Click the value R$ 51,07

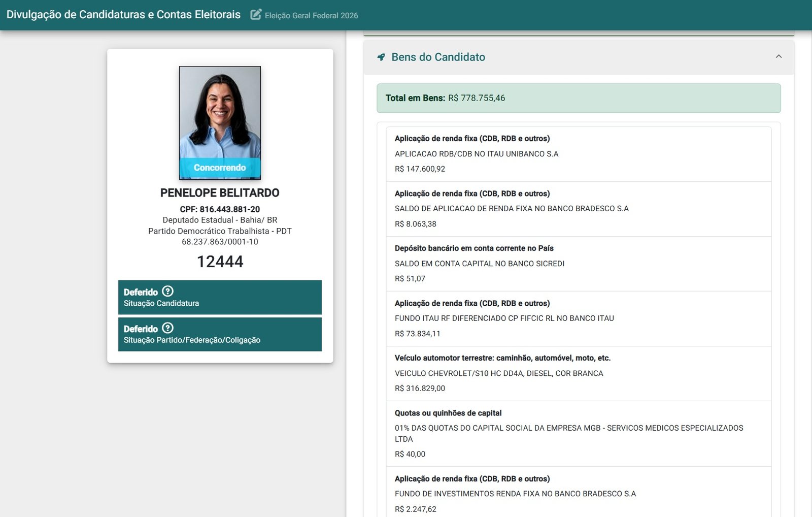pos(410,279)
